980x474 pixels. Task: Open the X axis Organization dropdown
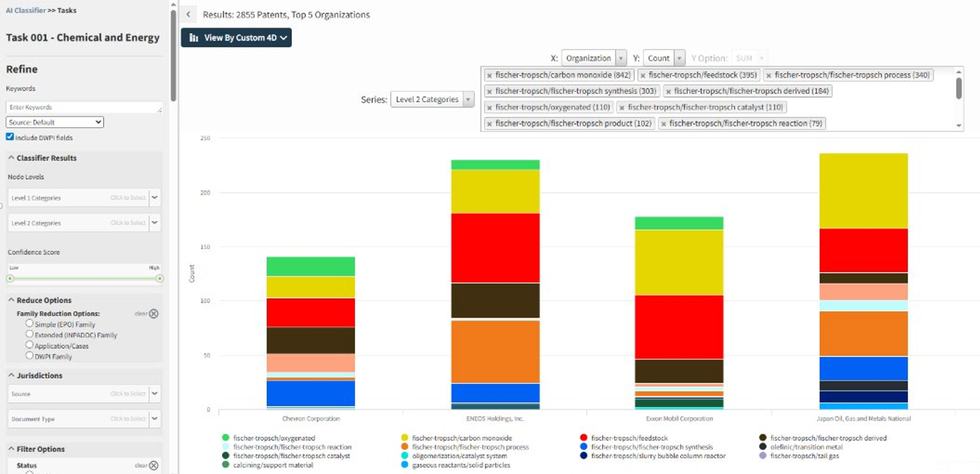point(594,58)
